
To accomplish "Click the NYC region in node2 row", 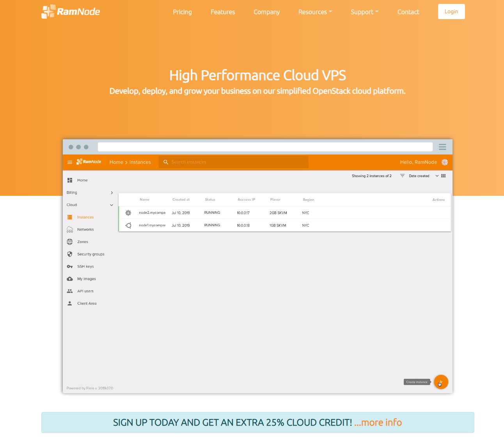I will [305, 213].
